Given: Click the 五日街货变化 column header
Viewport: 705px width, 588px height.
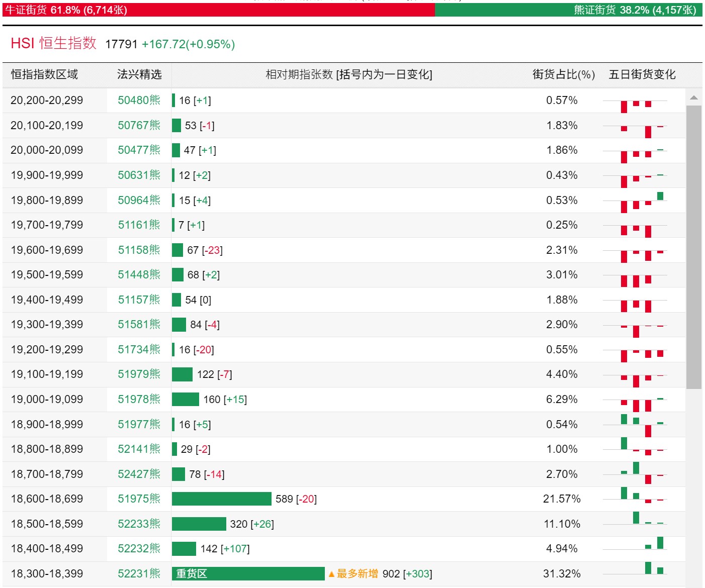Looking at the screenshot, I should tap(642, 74).
